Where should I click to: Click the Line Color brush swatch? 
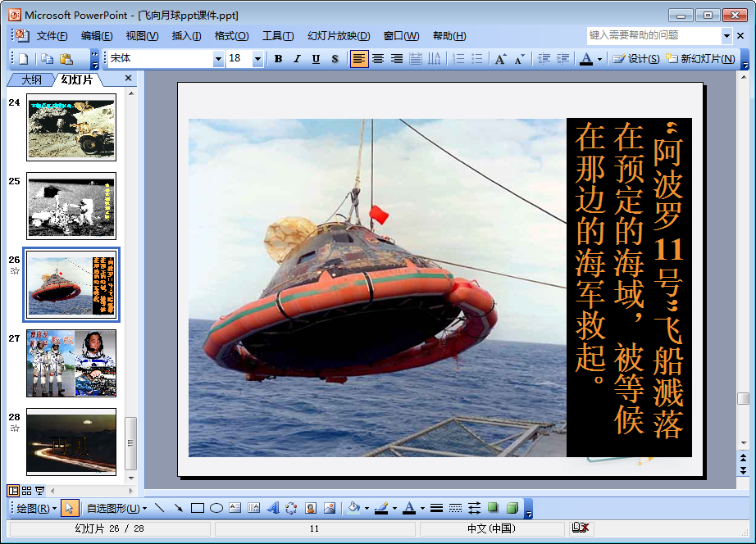pos(381,508)
